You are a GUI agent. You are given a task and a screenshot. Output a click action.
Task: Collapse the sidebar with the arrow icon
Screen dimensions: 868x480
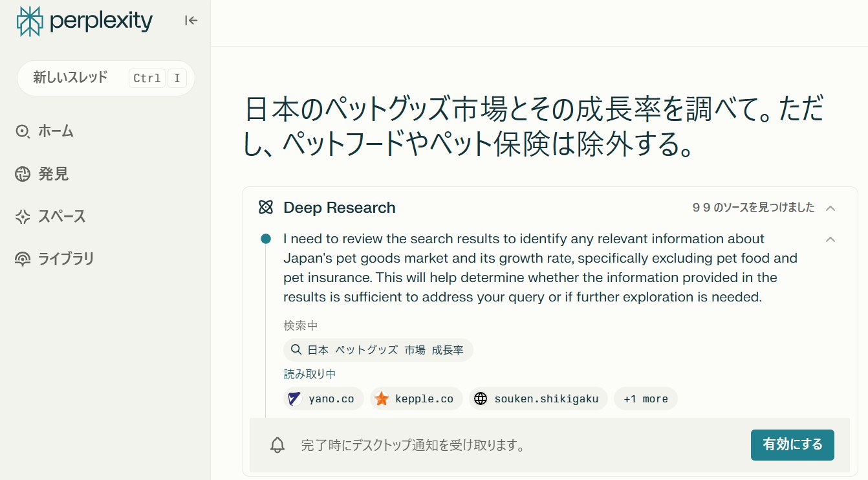191,20
